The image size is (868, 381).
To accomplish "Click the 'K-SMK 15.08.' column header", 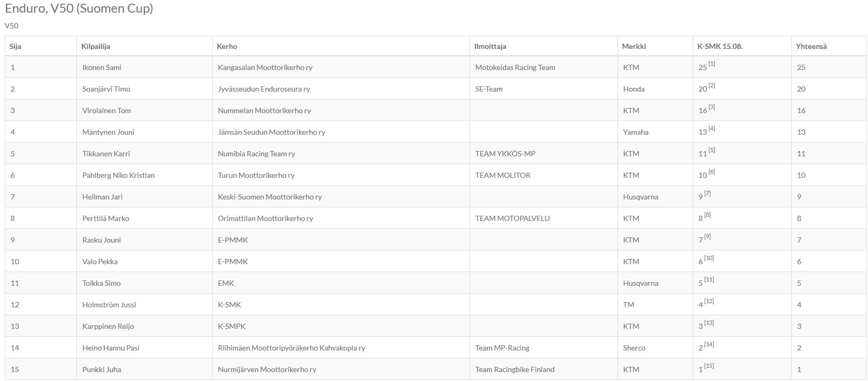I will pyautogui.click(x=742, y=46).
